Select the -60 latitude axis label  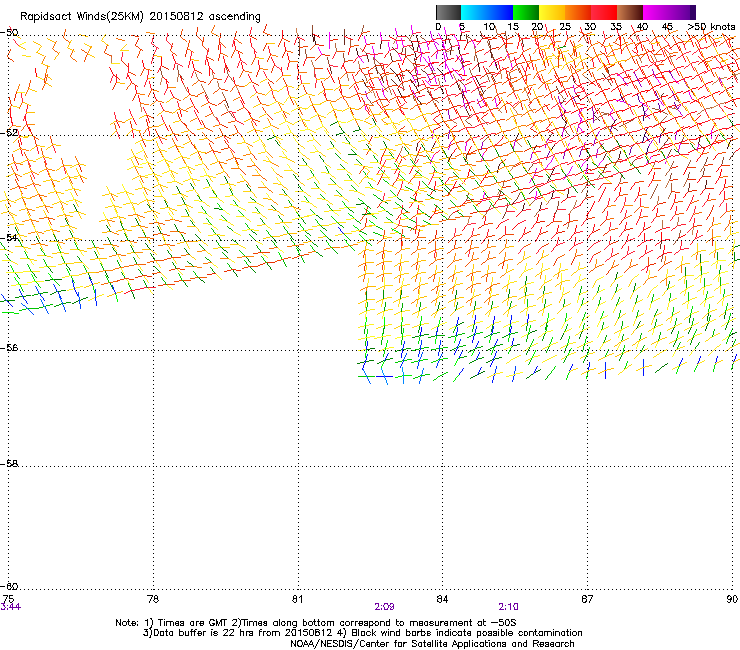point(9,586)
